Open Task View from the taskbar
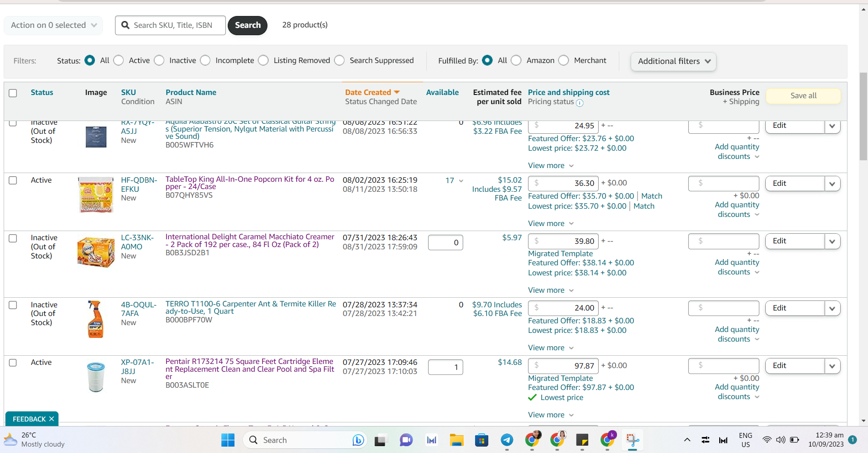 point(380,440)
